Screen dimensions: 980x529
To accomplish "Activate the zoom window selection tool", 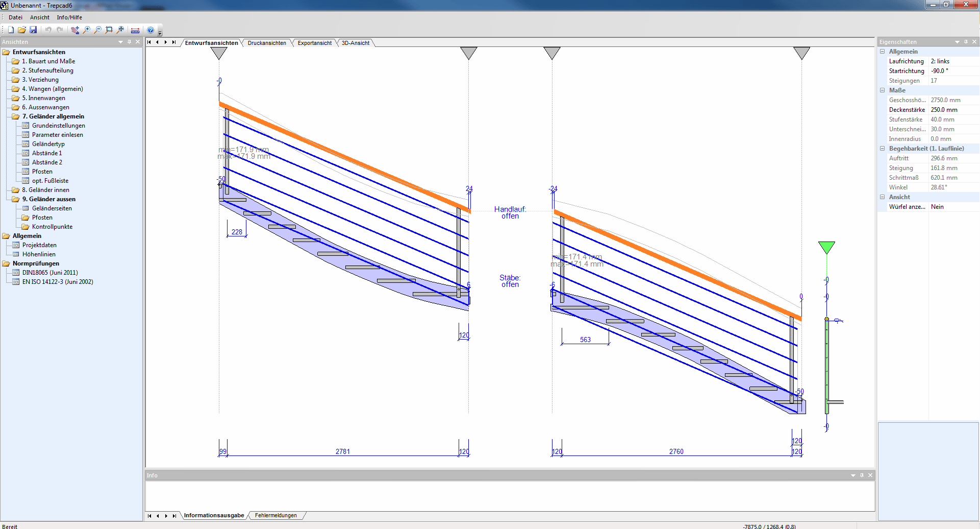I will (109, 30).
